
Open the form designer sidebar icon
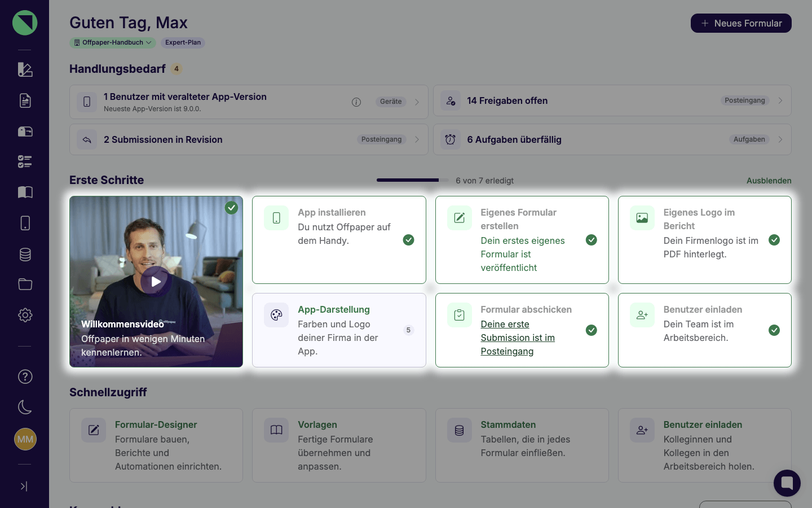[x=25, y=69]
